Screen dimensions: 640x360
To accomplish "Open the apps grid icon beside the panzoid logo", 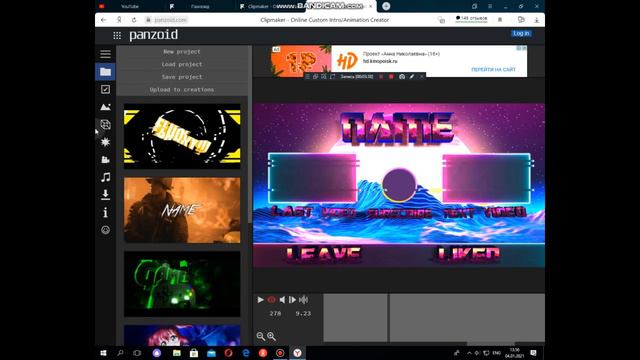I will (117, 36).
